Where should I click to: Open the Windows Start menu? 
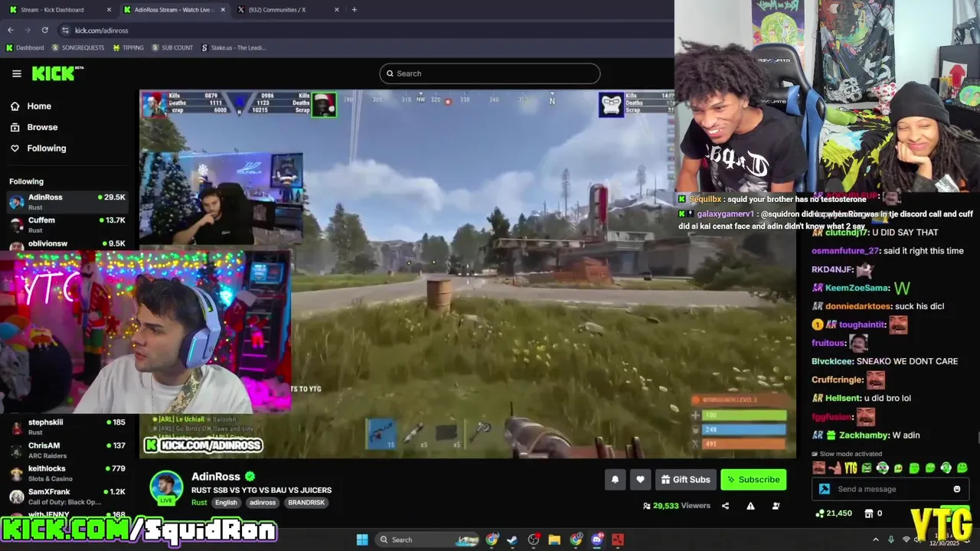click(362, 540)
